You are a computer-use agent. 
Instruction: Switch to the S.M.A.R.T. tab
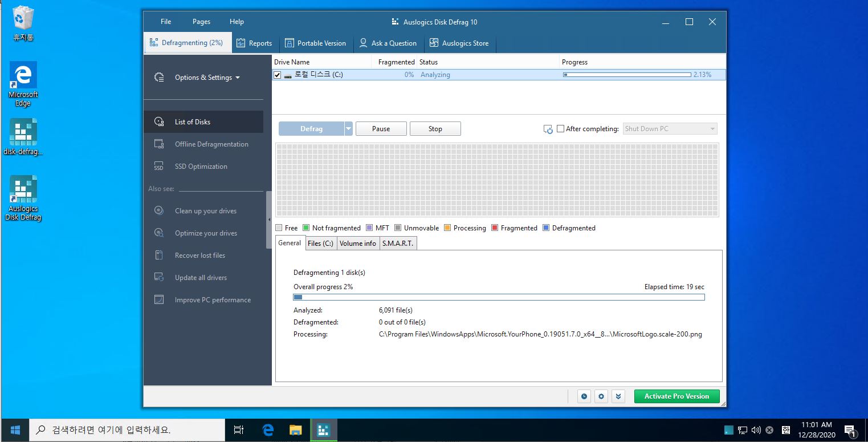[398, 244]
